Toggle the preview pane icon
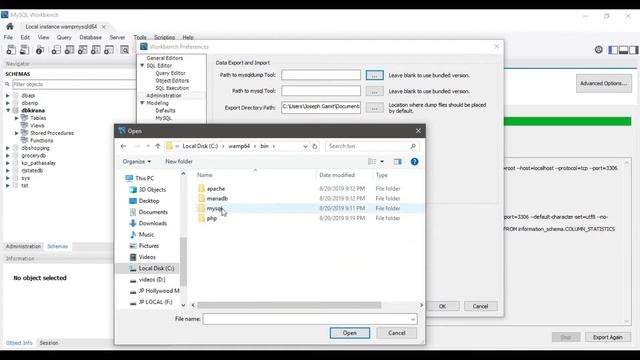 398,162
